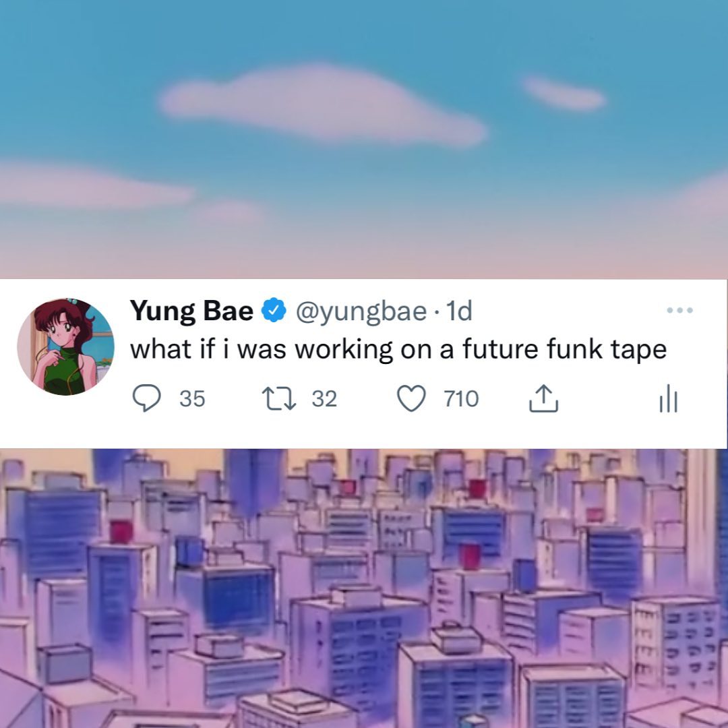Click the blue verified checkmark badge
This screenshot has width=728, height=728.
[274, 310]
